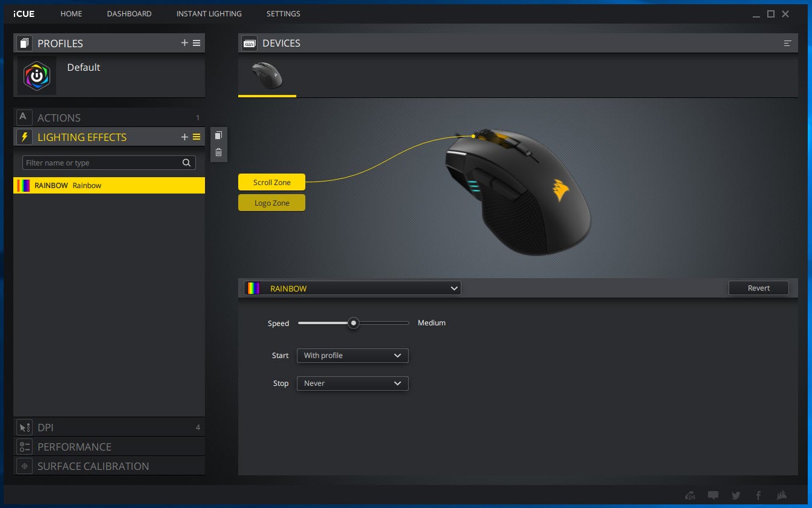
Task: Open the RAINBOW effect type dropdown
Action: point(352,288)
